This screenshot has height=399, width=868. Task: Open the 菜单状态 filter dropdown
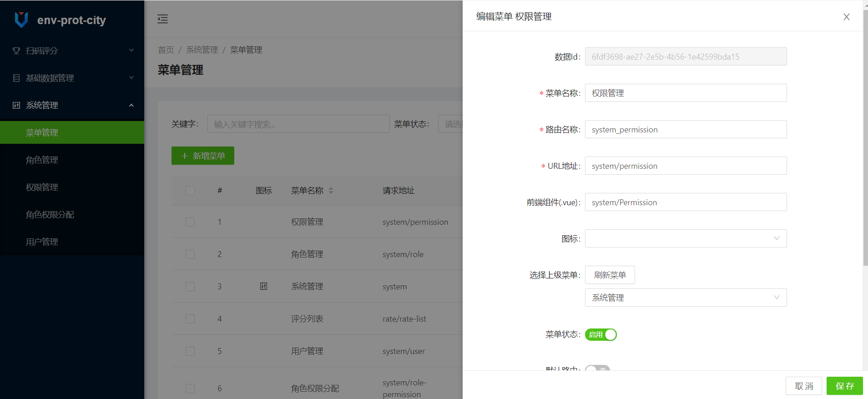[450, 124]
